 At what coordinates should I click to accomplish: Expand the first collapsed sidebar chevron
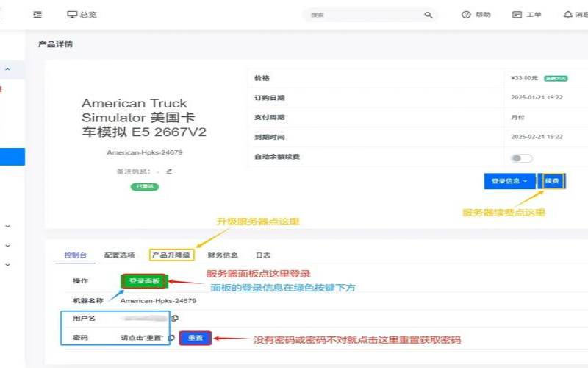pyautogui.click(x=7, y=227)
